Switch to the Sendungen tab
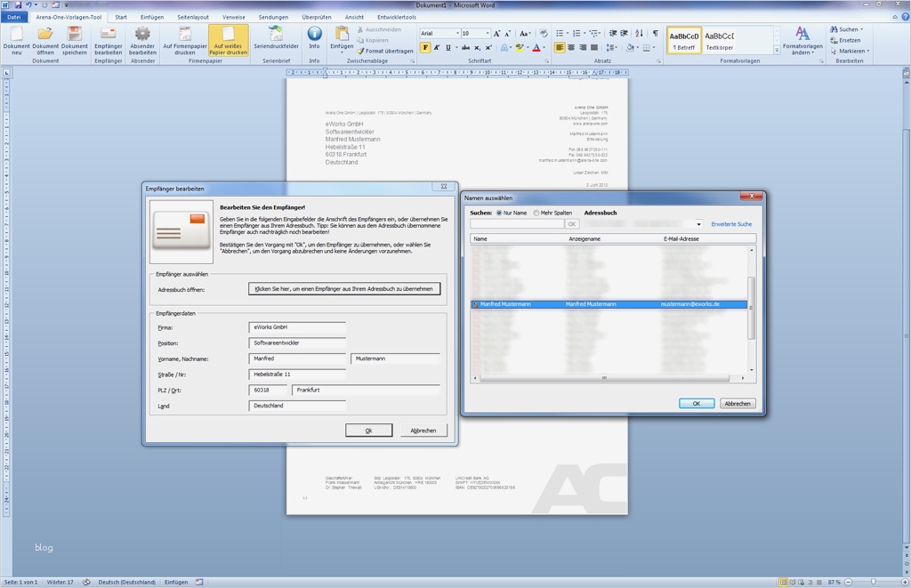The width and height of the screenshot is (911, 588). point(273,18)
